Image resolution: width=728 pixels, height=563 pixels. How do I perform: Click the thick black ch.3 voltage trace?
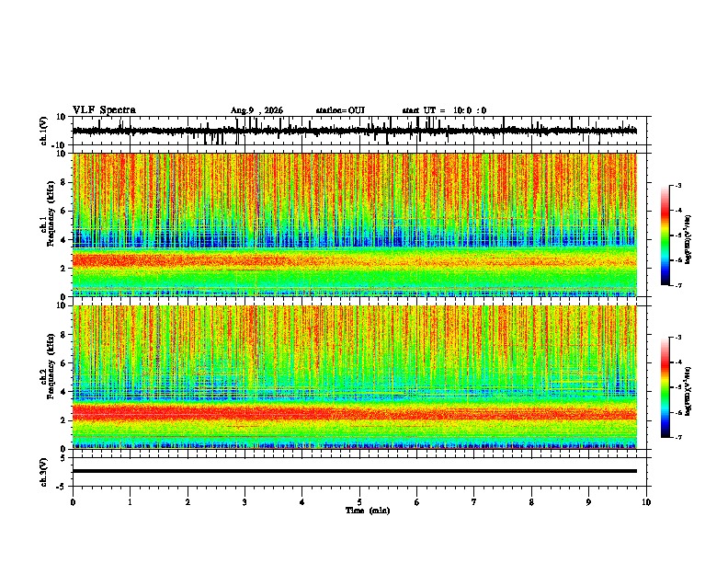click(x=355, y=471)
